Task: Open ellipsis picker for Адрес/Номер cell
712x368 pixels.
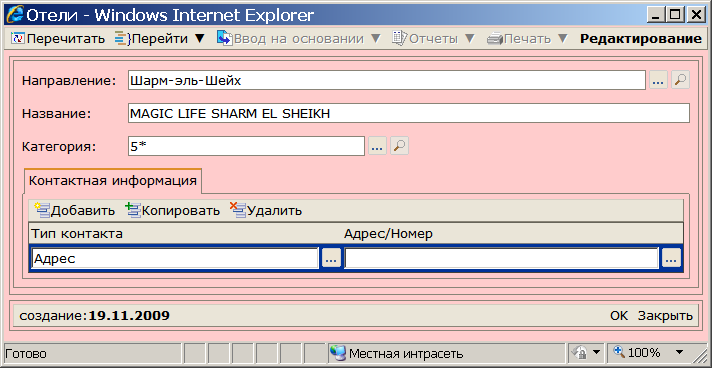Action: click(671, 259)
